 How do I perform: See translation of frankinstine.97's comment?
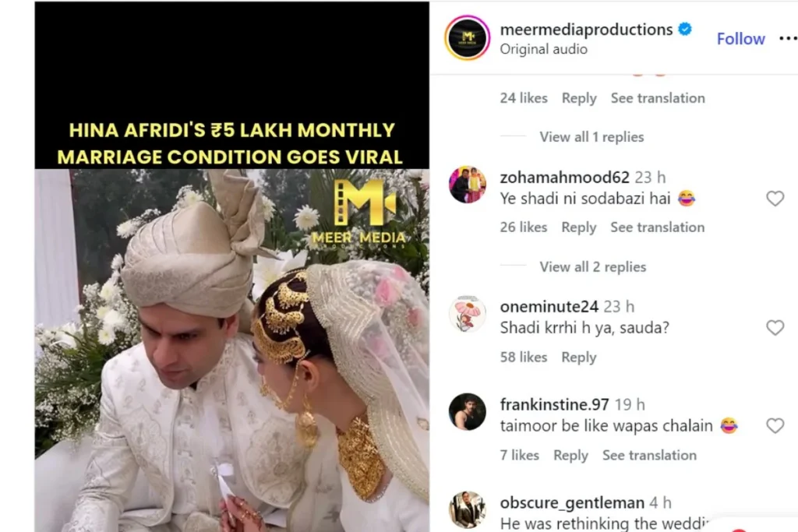pos(649,455)
